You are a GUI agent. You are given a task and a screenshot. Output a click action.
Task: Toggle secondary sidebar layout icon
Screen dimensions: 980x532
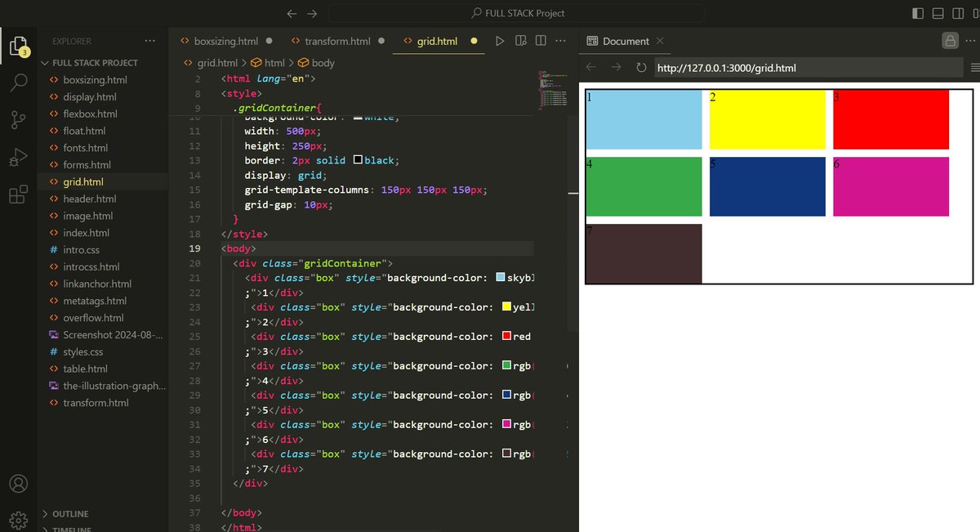click(957, 13)
